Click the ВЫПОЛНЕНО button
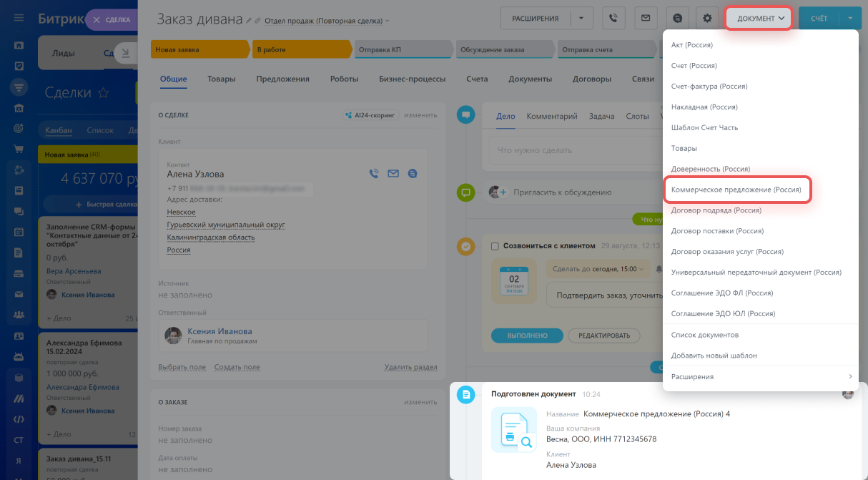 [x=528, y=335]
